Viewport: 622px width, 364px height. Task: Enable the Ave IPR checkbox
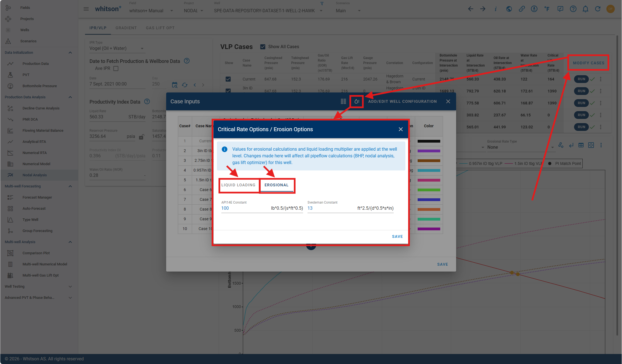click(116, 69)
